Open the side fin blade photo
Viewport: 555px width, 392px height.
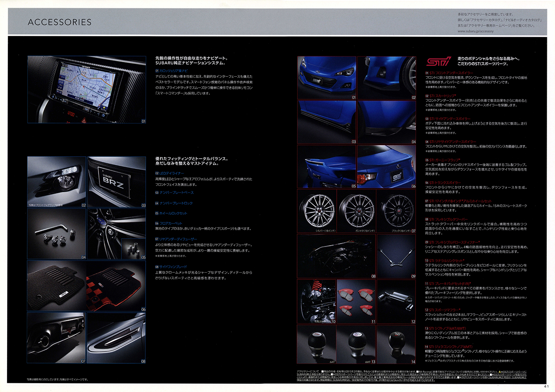117,338
